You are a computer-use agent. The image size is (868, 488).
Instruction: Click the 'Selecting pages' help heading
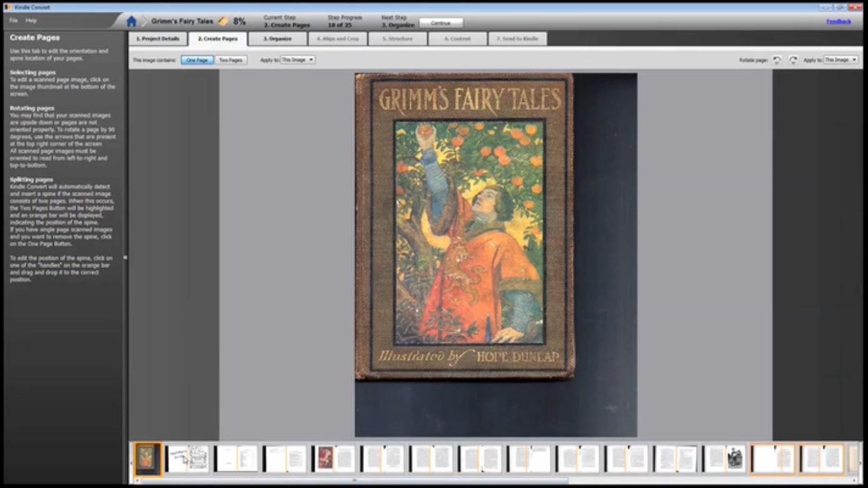33,72
